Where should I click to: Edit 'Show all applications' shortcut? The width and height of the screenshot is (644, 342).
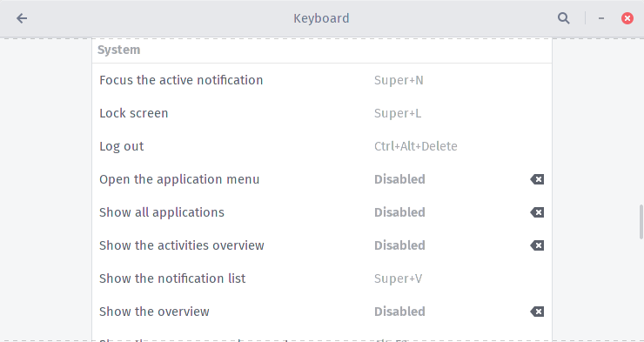click(x=322, y=212)
